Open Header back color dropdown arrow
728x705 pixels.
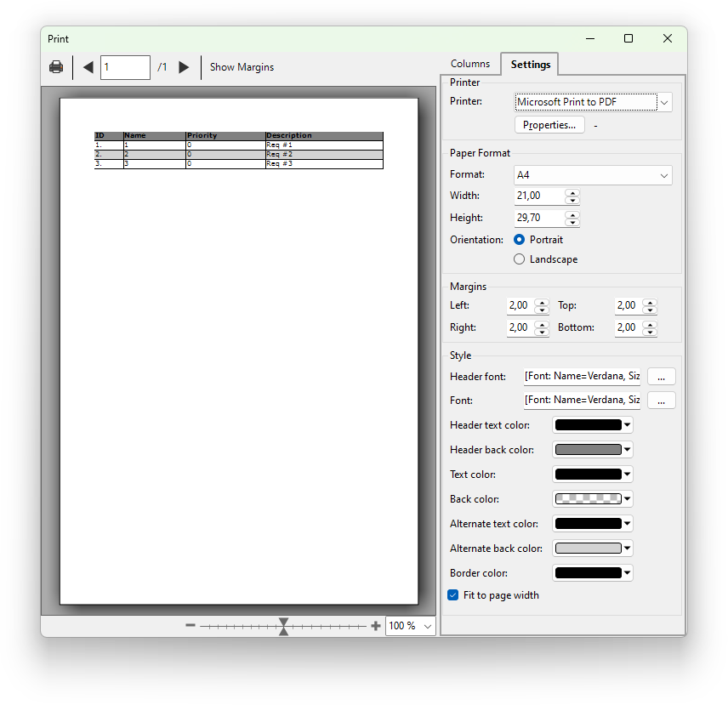coord(628,449)
